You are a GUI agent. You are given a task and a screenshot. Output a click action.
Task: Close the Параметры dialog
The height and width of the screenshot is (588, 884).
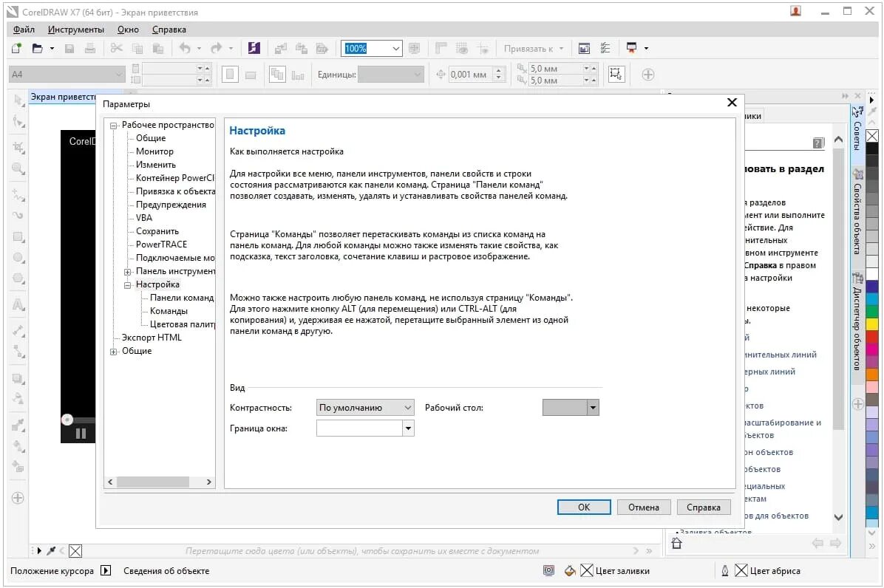click(x=732, y=102)
